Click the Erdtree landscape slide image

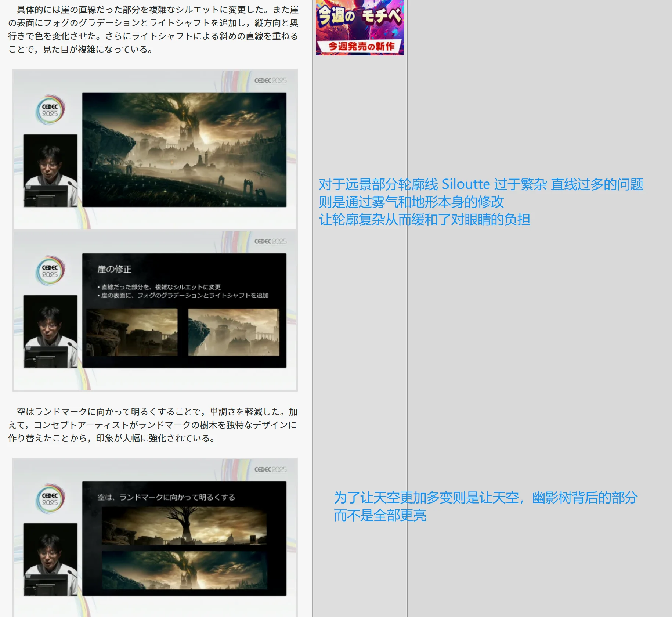[x=155, y=149]
